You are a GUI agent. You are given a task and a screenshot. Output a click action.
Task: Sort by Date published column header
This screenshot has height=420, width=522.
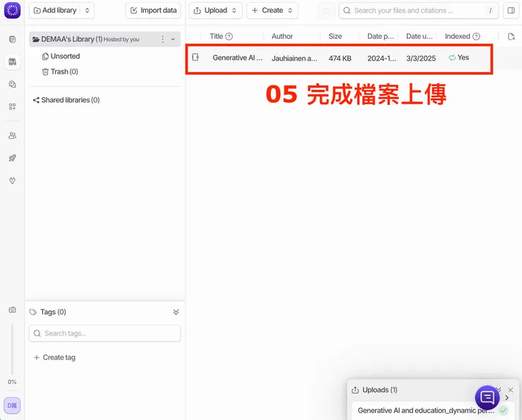pos(380,36)
